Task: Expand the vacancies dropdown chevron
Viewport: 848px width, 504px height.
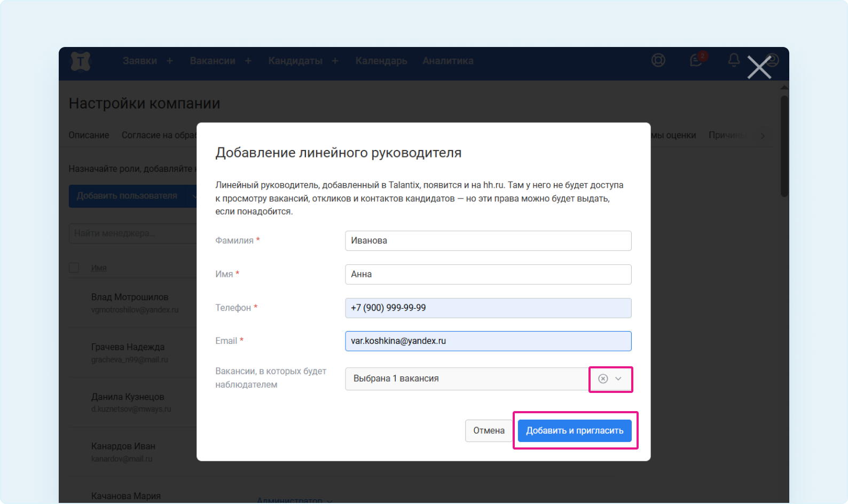Action: [618, 379]
